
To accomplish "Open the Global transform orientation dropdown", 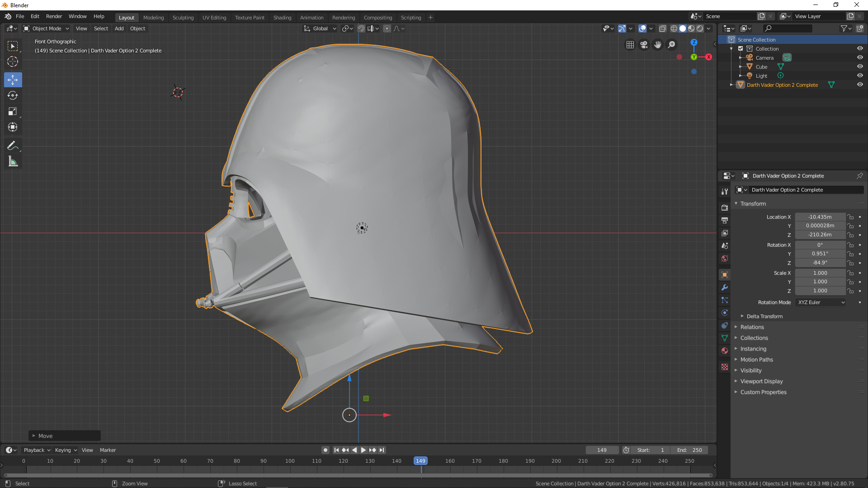I will (320, 28).
